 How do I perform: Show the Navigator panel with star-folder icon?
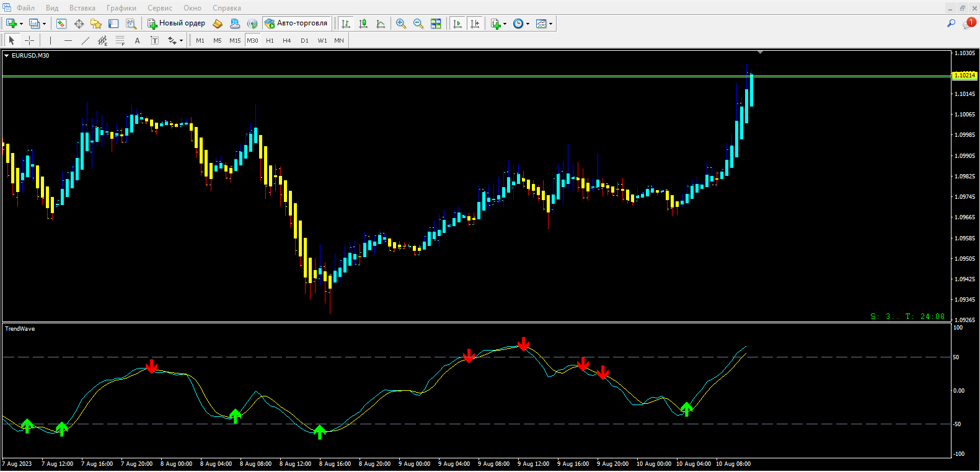point(96,24)
